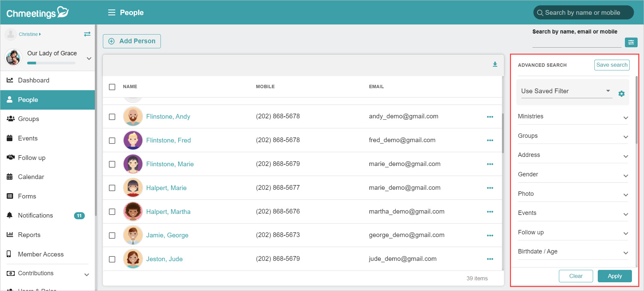This screenshot has height=291, width=644.
Task: Click the notifications badge showing 11
Action: tap(79, 216)
